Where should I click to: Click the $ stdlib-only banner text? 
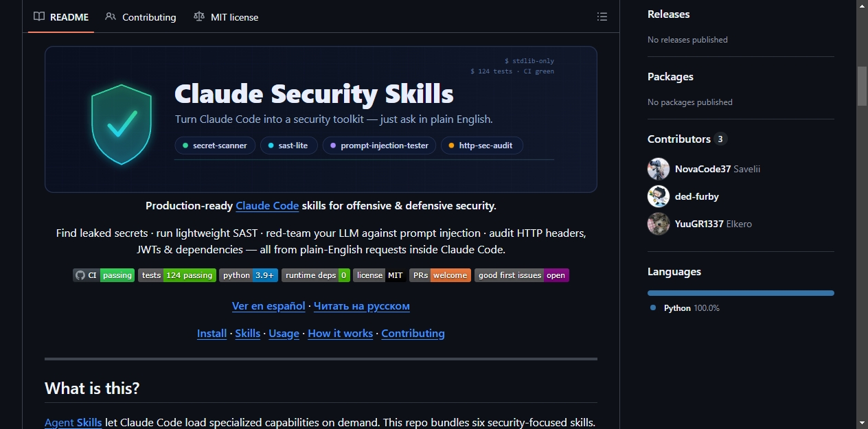pyautogui.click(x=529, y=61)
